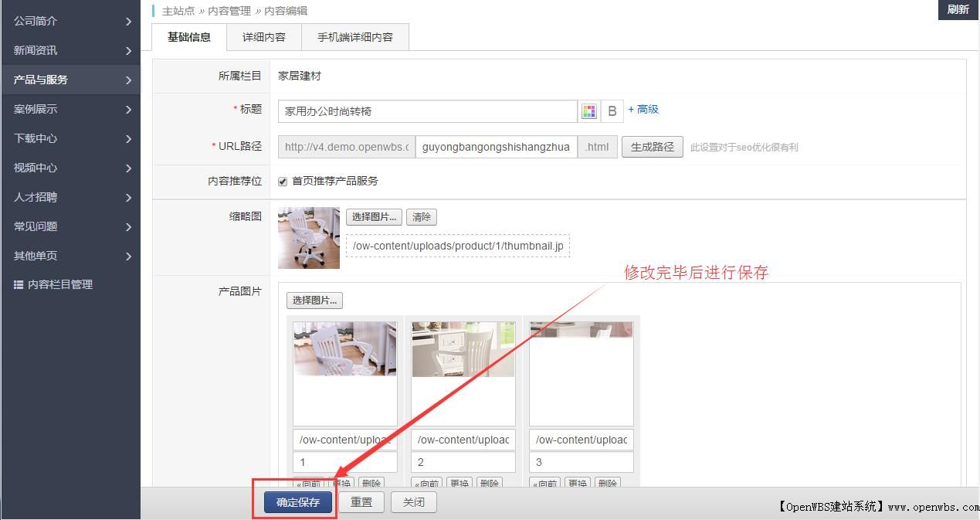Click the red 刷新 refresh button
The height and width of the screenshot is (520, 980).
[958, 10]
